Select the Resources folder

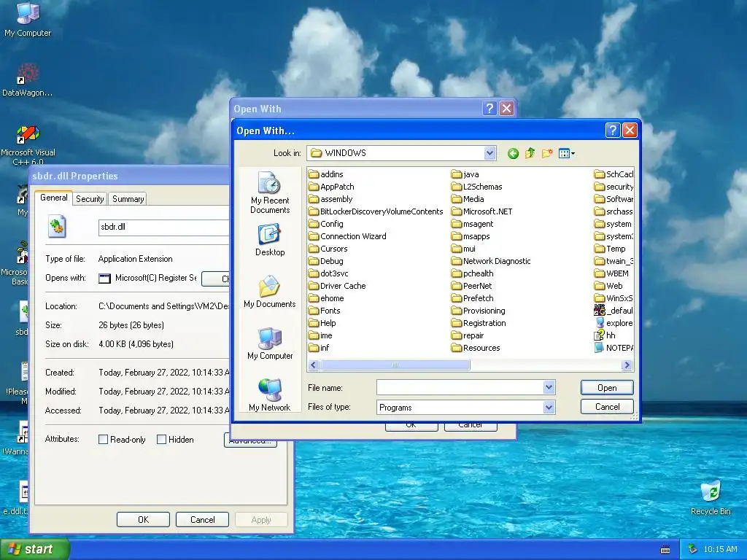pos(476,348)
